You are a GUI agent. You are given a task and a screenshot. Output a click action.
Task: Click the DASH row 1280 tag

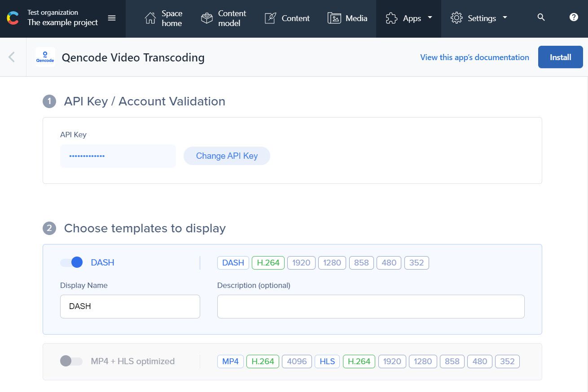(x=332, y=262)
